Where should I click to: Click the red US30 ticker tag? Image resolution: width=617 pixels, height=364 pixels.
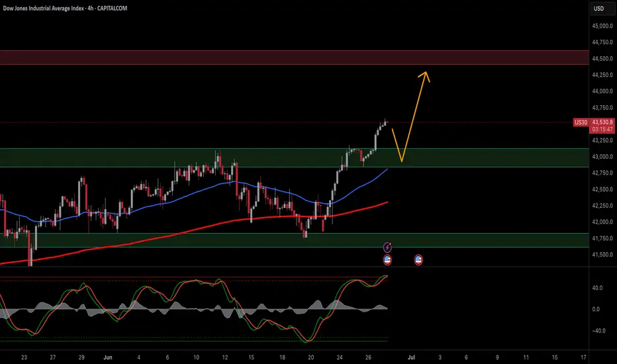(581, 122)
